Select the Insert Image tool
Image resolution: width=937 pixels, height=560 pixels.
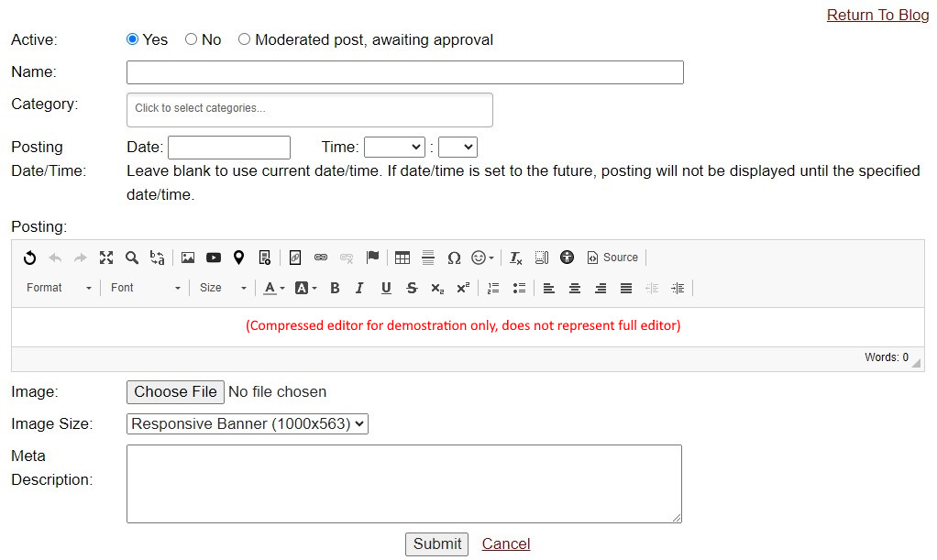pyautogui.click(x=187, y=258)
